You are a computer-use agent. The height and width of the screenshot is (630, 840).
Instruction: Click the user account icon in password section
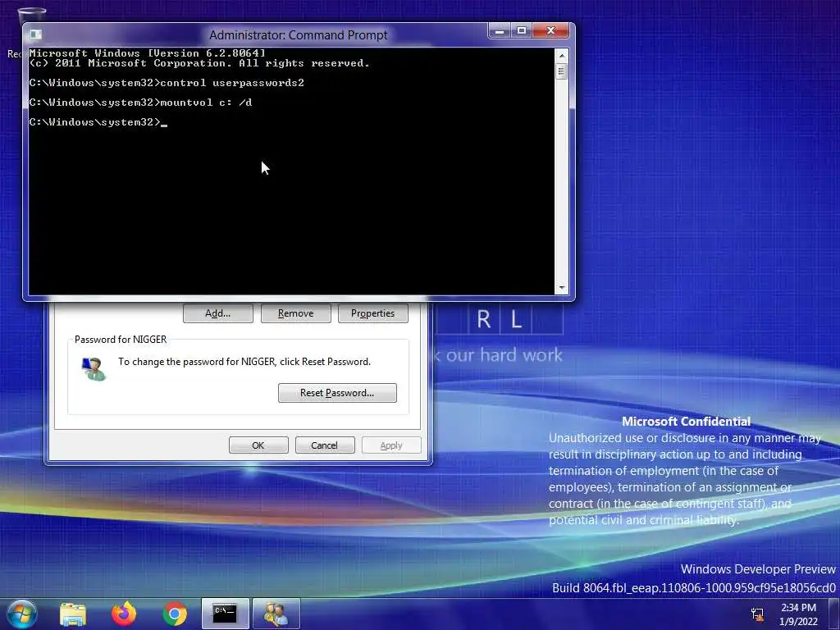(94, 368)
